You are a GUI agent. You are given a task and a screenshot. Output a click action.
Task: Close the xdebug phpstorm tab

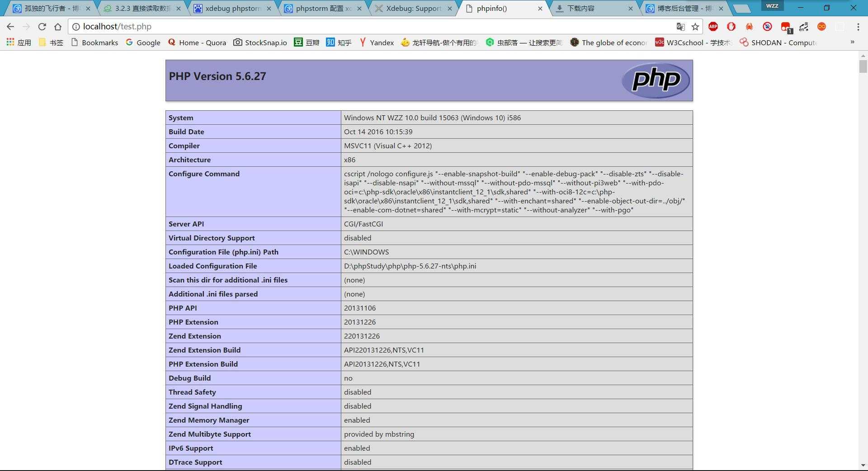269,9
